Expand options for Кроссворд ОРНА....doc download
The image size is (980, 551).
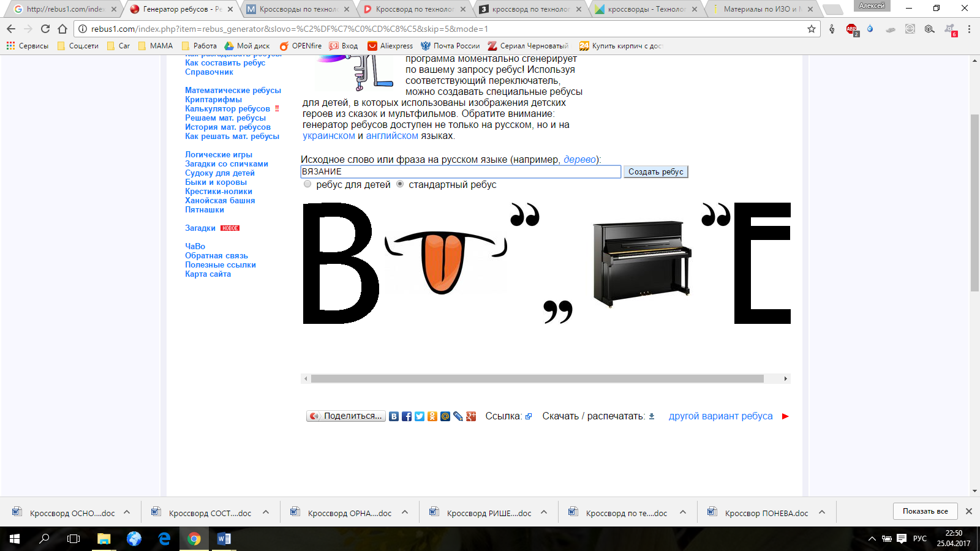(x=405, y=512)
